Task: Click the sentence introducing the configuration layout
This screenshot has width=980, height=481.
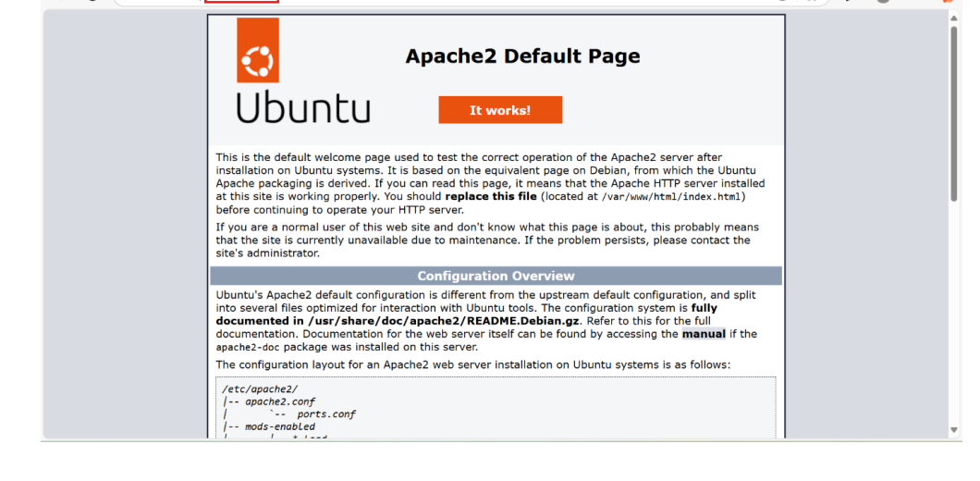Action: [x=472, y=364]
